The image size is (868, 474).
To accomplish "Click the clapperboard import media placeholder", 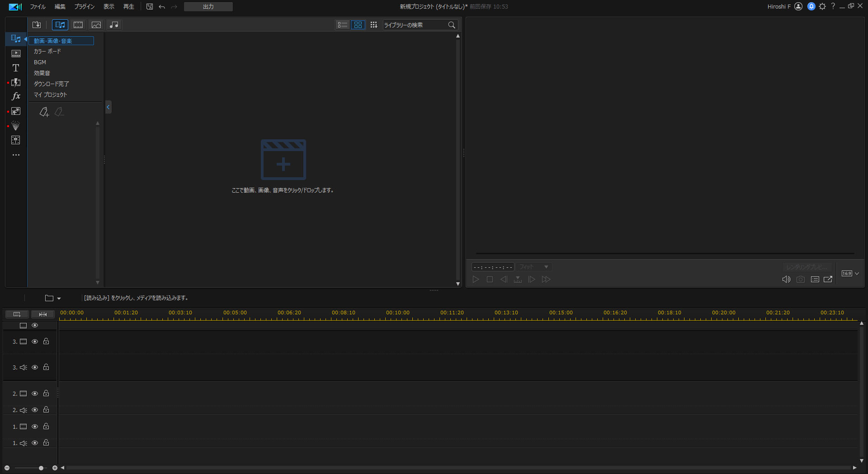I will (283, 160).
